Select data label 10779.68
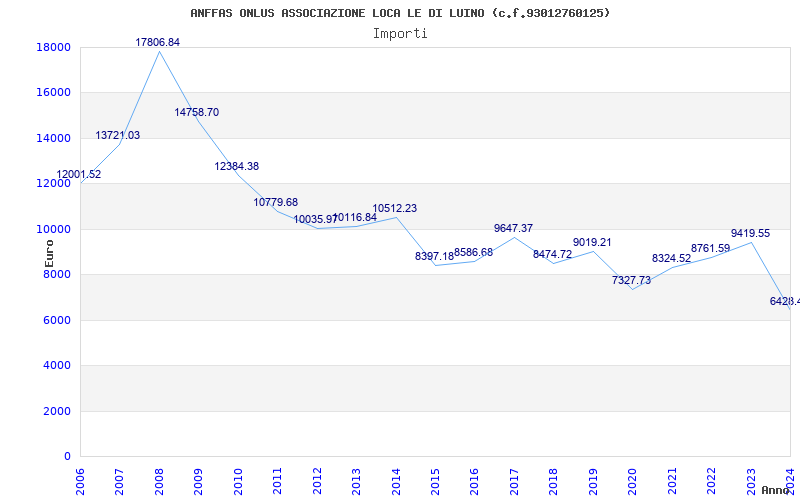This screenshot has height=500, width=800. point(276,203)
